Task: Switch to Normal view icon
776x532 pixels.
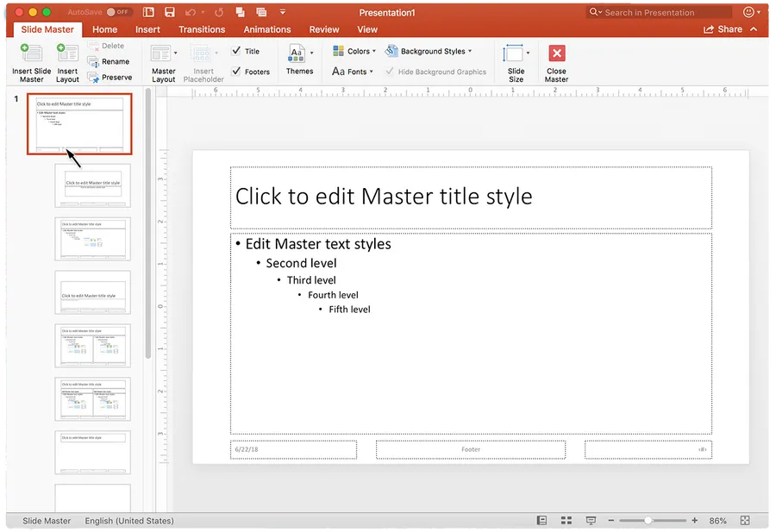Action: tap(542, 520)
